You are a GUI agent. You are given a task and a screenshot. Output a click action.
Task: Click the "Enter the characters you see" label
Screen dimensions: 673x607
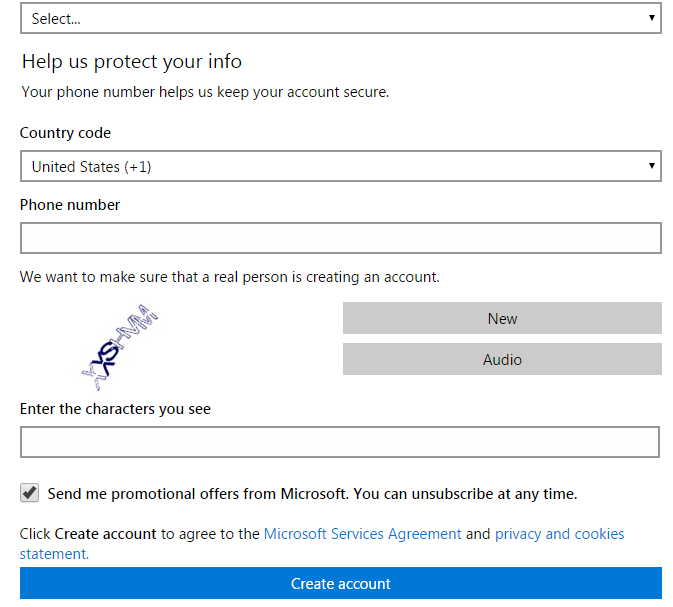[x=115, y=409]
